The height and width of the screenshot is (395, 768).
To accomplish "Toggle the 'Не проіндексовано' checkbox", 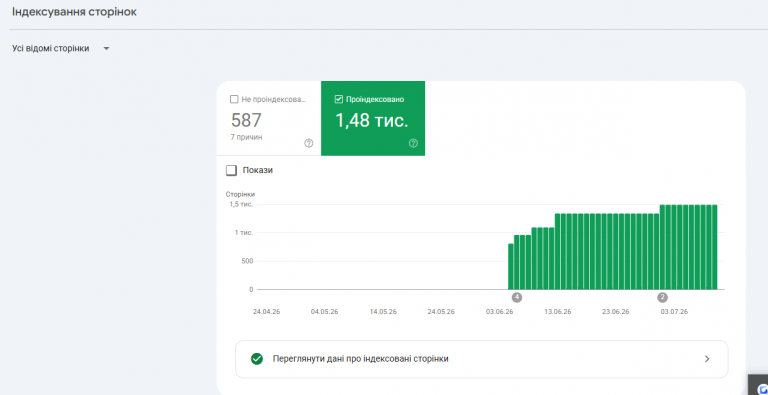I will pos(234,99).
